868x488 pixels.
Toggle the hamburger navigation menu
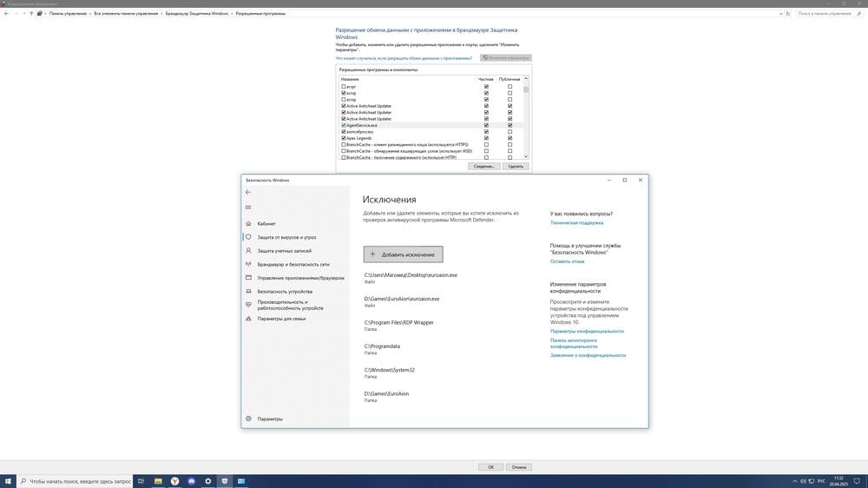point(248,207)
